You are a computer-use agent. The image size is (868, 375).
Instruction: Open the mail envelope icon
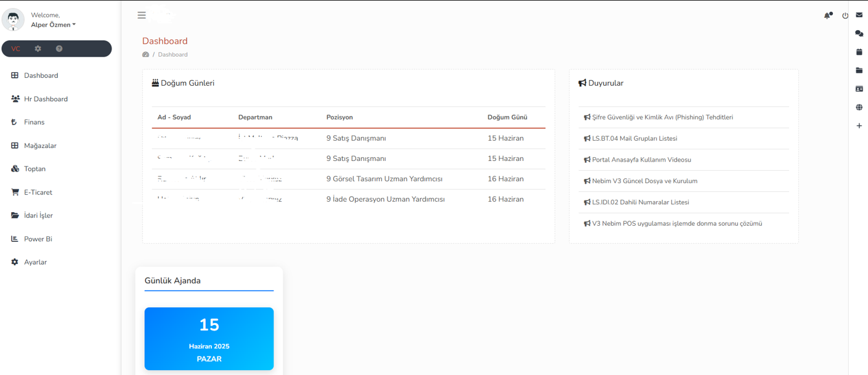click(x=859, y=15)
